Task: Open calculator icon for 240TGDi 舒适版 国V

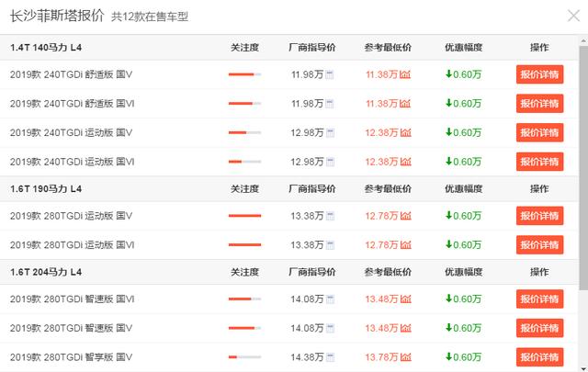Action: [x=329, y=74]
